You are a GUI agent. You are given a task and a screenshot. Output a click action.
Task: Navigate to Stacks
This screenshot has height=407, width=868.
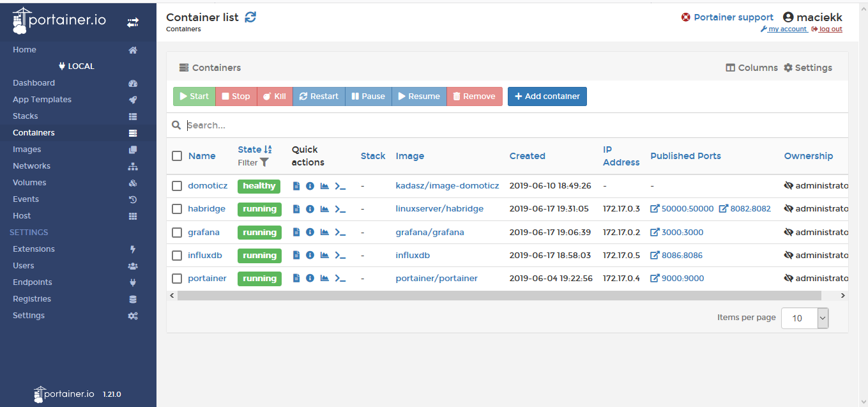point(78,116)
